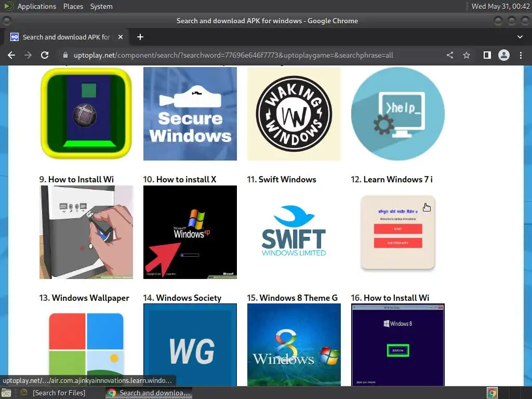The width and height of the screenshot is (532, 399).
Task: Click the forward navigation arrow
Action: point(28,55)
